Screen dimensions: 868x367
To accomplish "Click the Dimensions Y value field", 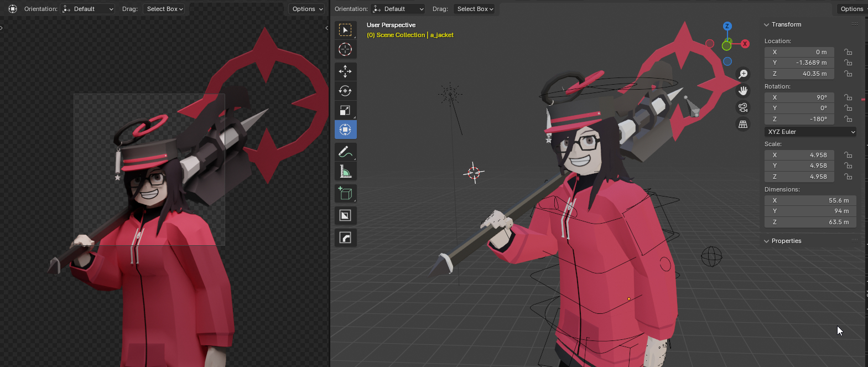I will point(810,211).
